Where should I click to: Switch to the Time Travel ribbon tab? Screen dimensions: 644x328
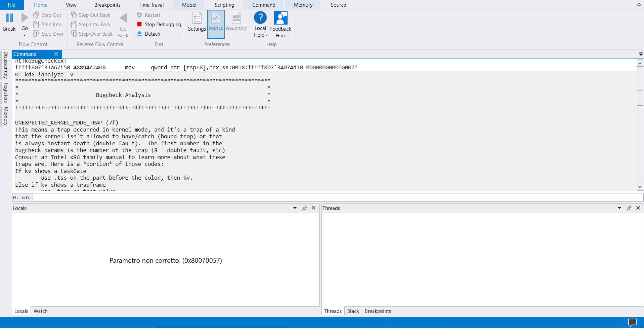pyautogui.click(x=151, y=5)
